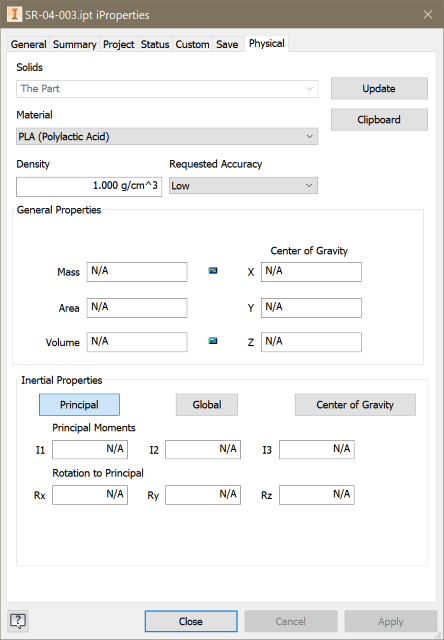Close the iProperties dialog with X
The height and width of the screenshot is (640, 444).
tap(428, 15)
